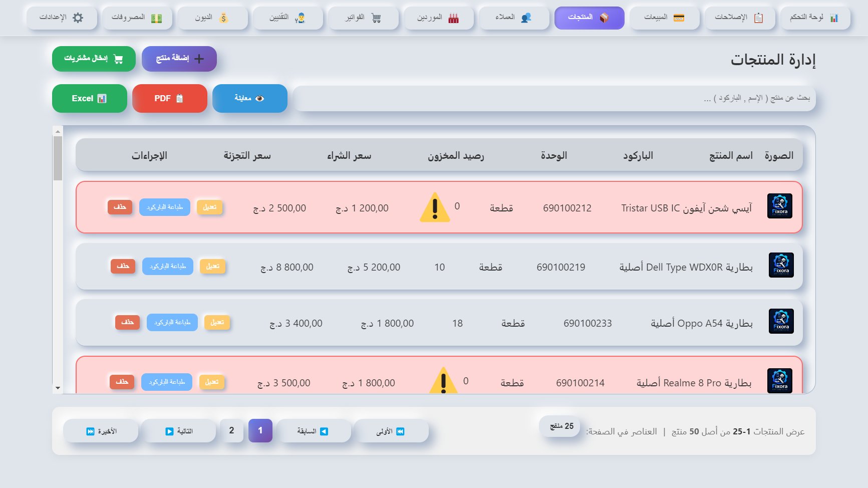Click barcode 690100214
Screen dimensions: 868x488
581,383
